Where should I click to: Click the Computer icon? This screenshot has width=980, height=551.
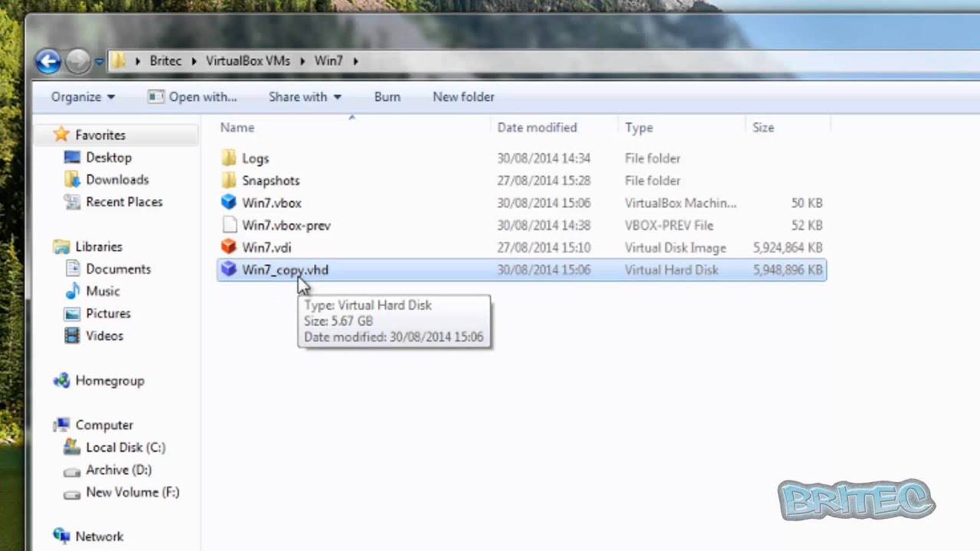pyautogui.click(x=61, y=425)
